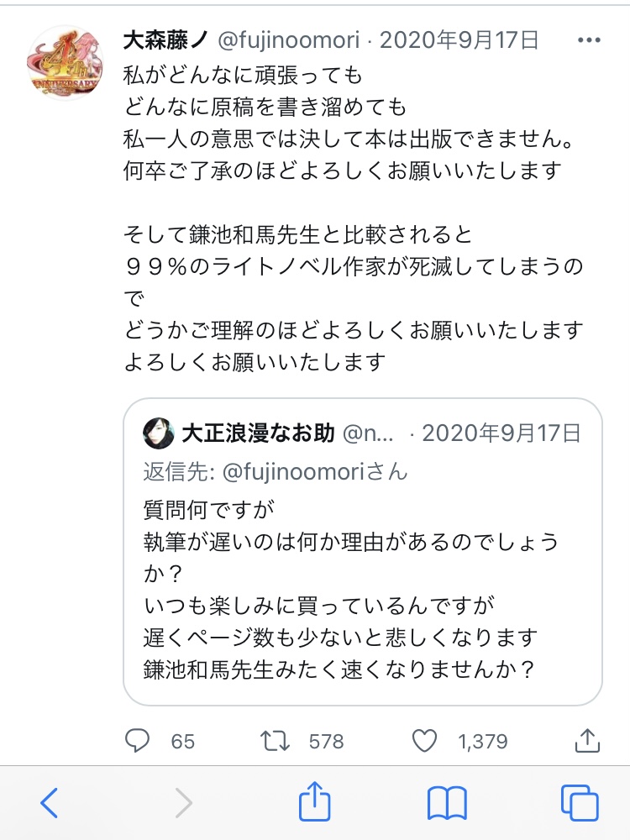Open Safari bookmarks book icon
This screenshot has width=630, height=840.
[447, 803]
